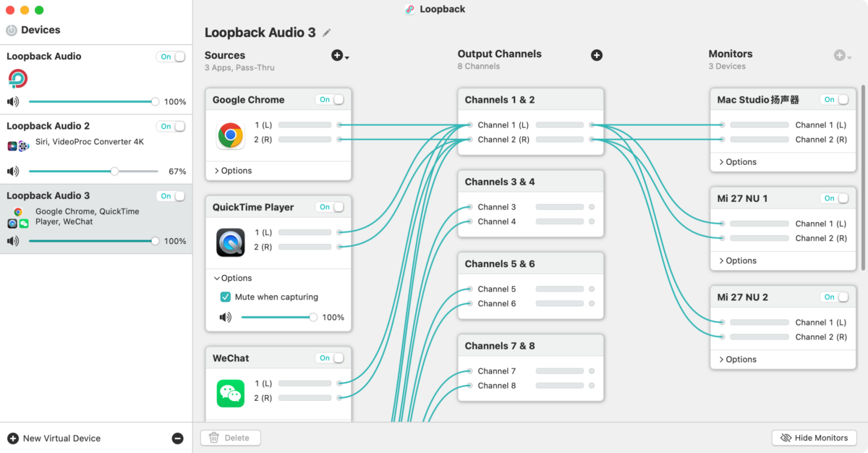Turn off the QuickTime Player source
868x453 pixels.
[x=330, y=207]
